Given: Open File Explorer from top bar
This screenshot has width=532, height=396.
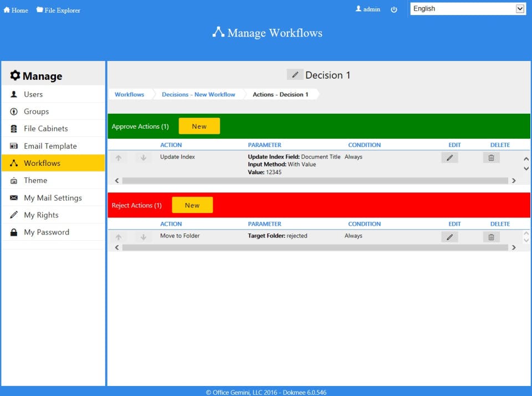Looking at the screenshot, I should pos(58,10).
